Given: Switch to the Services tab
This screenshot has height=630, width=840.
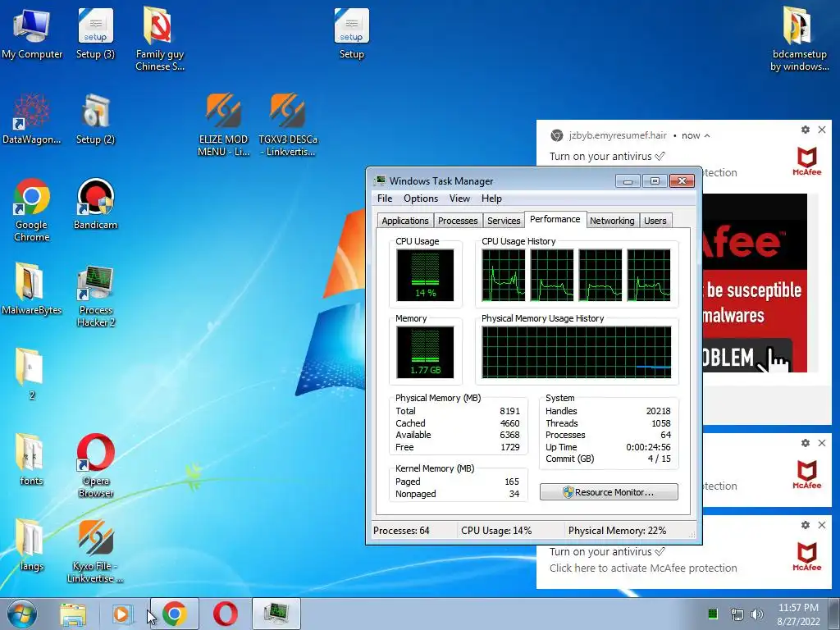Looking at the screenshot, I should [x=504, y=221].
